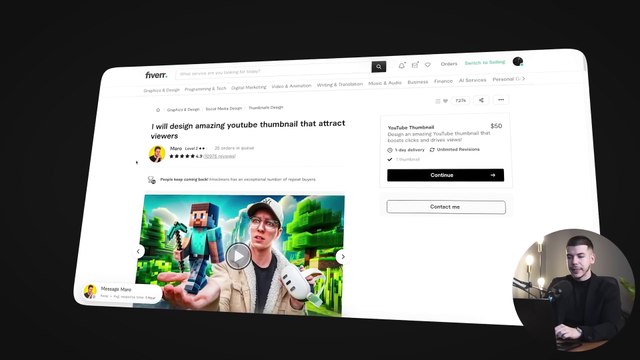Click the Contact me button

pyautogui.click(x=446, y=207)
